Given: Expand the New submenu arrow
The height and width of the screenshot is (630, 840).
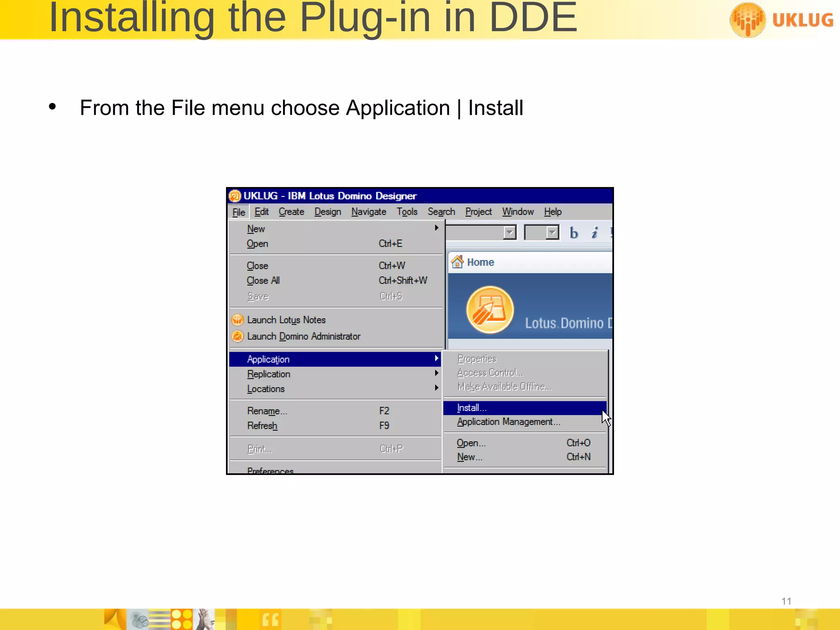Looking at the screenshot, I should click(436, 228).
